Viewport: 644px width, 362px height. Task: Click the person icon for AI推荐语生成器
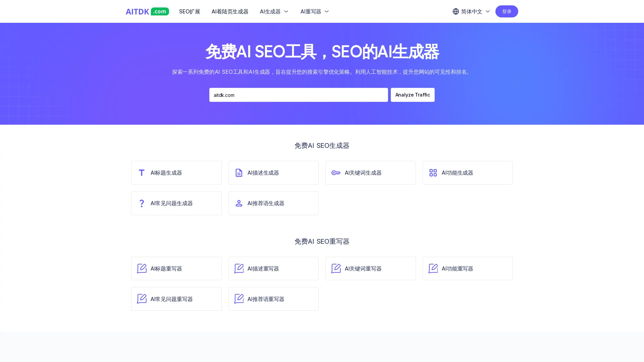pos(238,203)
